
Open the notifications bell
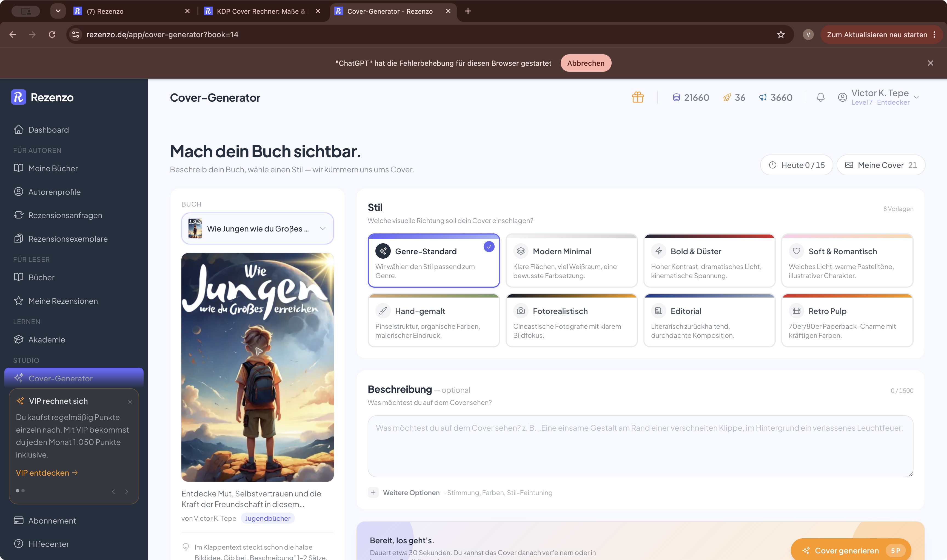tap(820, 97)
